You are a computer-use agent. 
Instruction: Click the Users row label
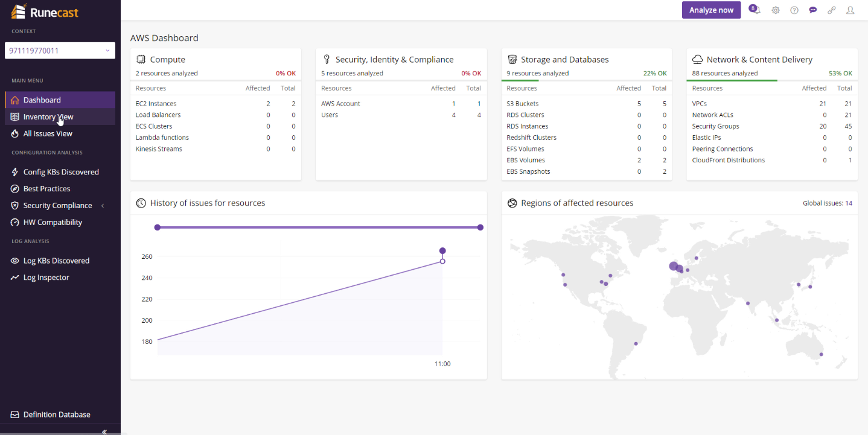click(330, 115)
